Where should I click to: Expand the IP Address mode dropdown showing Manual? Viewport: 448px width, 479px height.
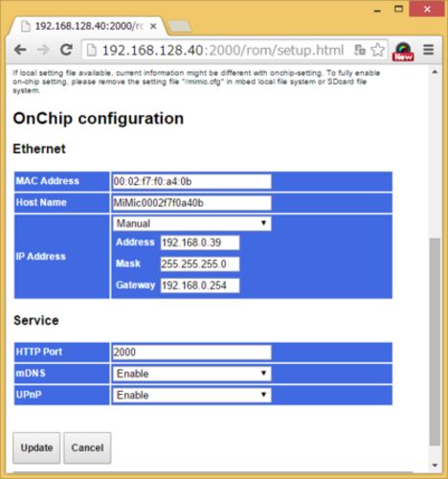[x=191, y=223]
